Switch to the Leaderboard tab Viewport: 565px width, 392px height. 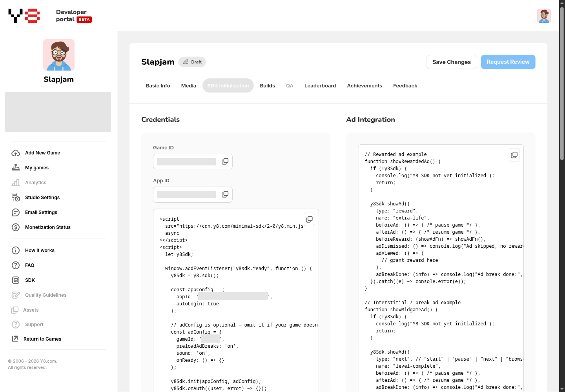[x=320, y=86]
